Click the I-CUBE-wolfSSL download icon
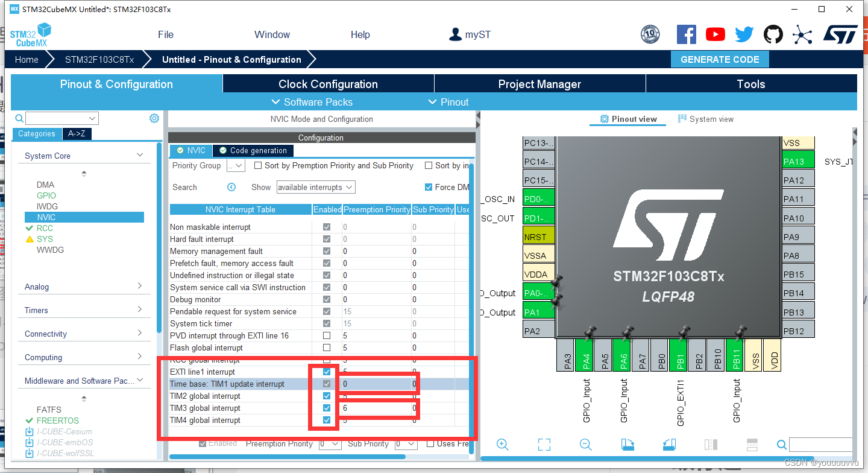The image size is (868, 473). pos(29,453)
